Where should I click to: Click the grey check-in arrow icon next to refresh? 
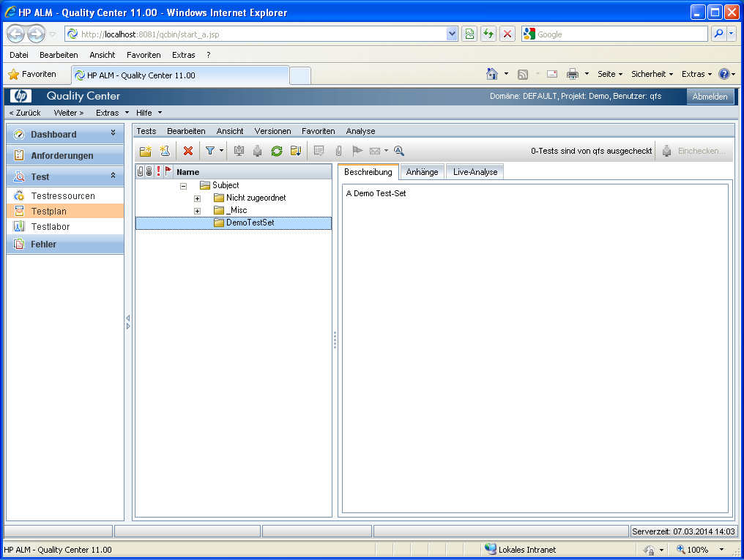pyautogui.click(x=257, y=151)
